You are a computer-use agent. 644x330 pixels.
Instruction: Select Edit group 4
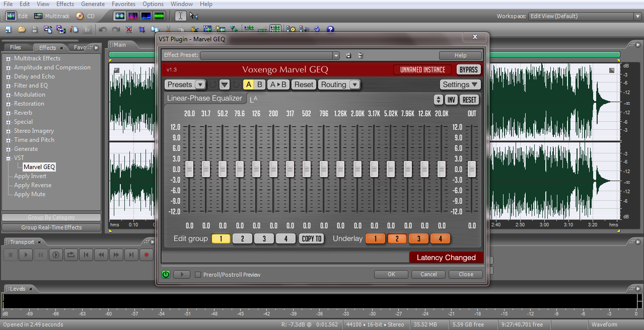pos(285,239)
